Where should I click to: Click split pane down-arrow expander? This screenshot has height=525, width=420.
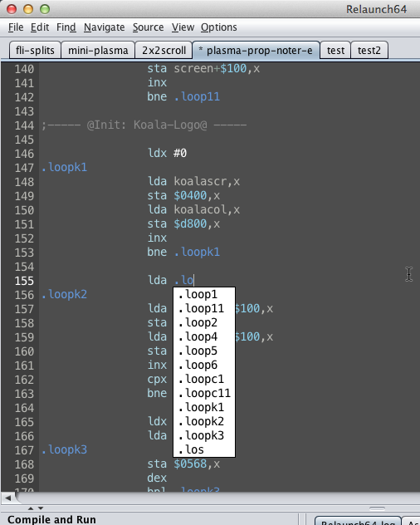tap(41, 508)
